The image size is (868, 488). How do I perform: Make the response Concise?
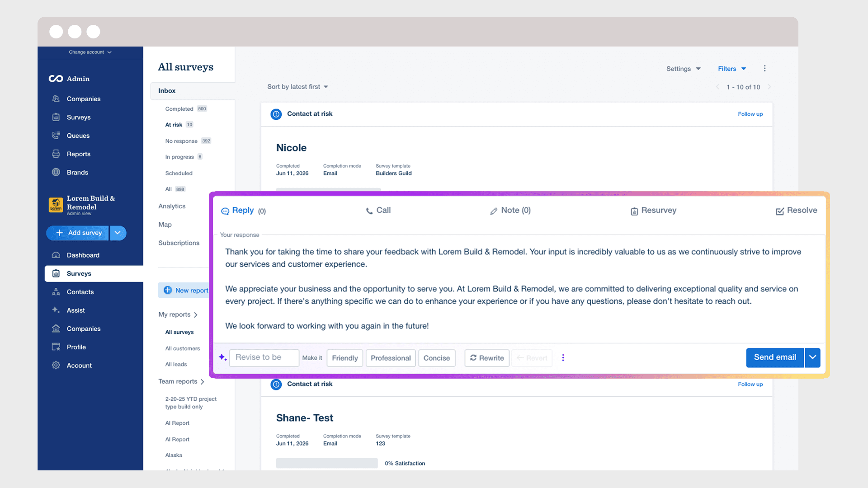click(x=437, y=358)
